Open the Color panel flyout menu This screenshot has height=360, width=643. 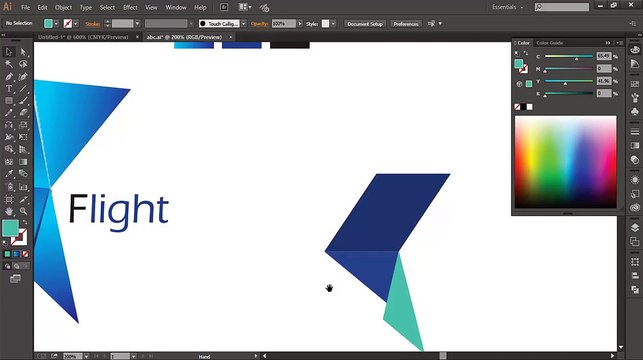coord(620,43)
